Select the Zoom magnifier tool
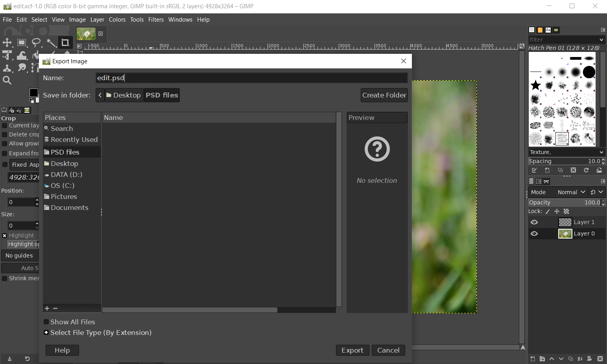Screen dimensions: 607x364 pos(7,80)
